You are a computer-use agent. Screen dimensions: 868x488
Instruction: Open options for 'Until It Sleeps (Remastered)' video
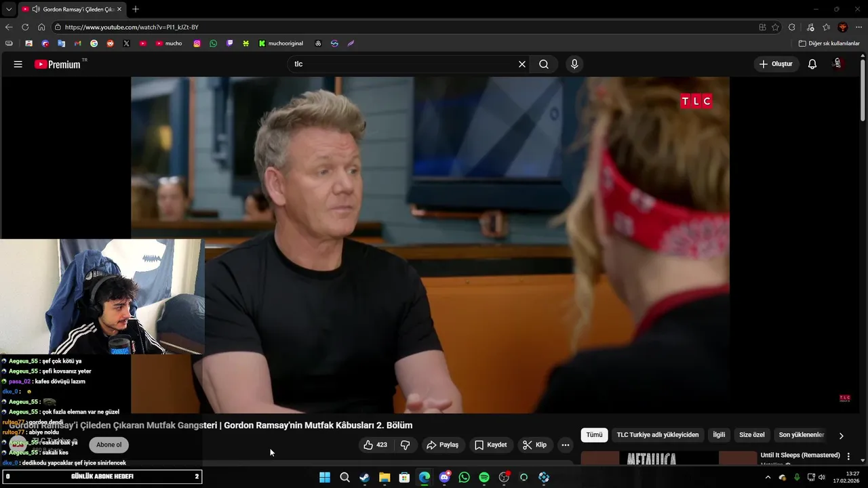(848, 457)
